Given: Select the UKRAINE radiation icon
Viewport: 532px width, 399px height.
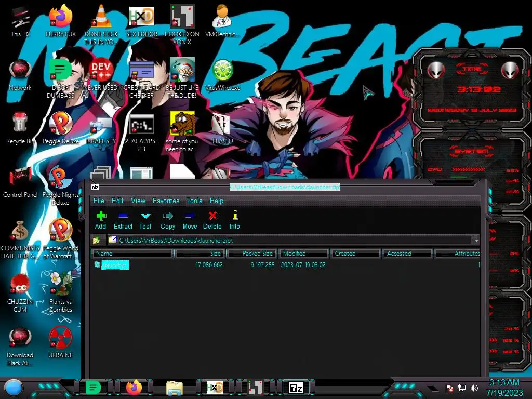Looking at the screenshot, I should [61, 343].
